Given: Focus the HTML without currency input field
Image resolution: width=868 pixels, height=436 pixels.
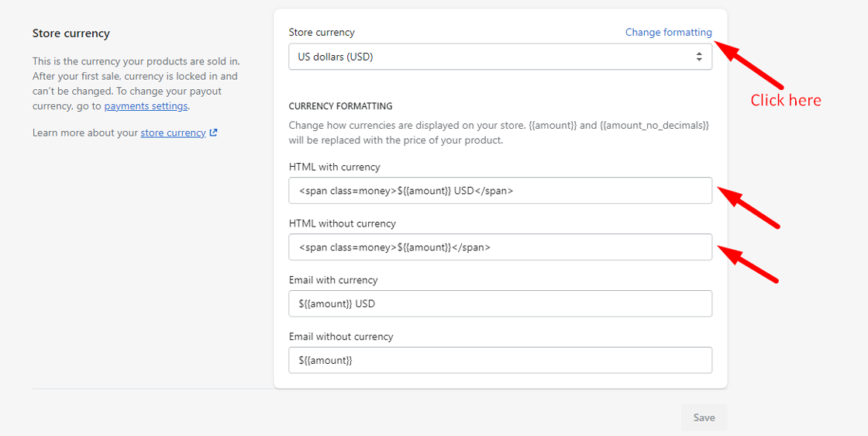Looking at the screenshot, I should tap(500, 247).
